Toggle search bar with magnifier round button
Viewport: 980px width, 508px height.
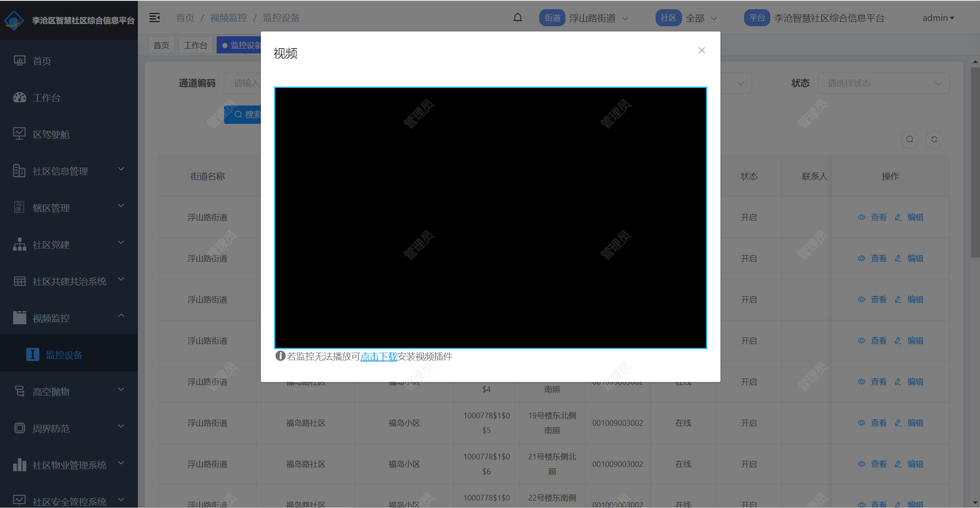click(910, 140)
